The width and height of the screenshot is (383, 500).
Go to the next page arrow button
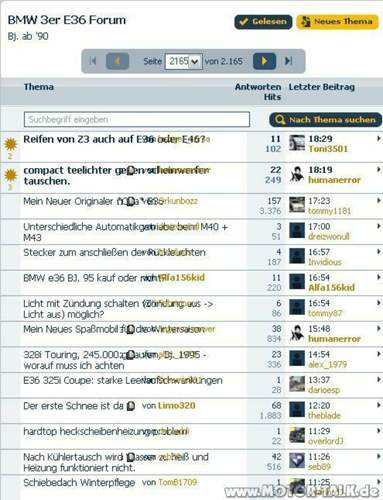[x=264, y=61]
